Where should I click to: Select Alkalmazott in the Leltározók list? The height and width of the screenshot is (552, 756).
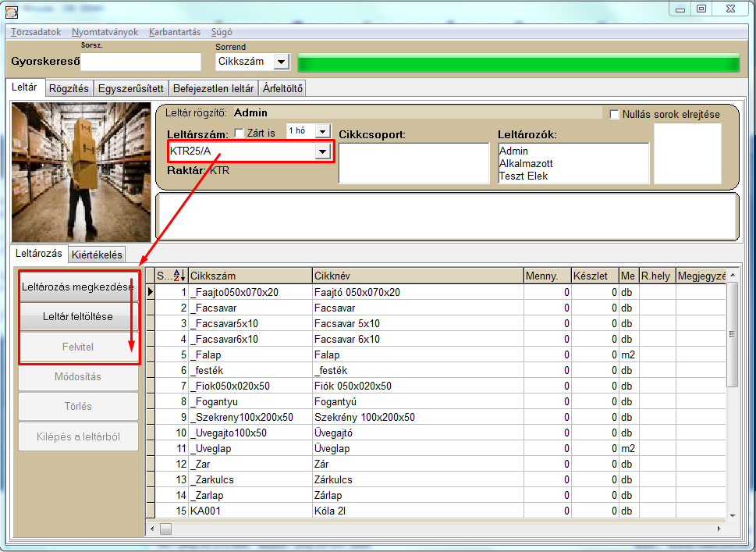click(526, 164)
